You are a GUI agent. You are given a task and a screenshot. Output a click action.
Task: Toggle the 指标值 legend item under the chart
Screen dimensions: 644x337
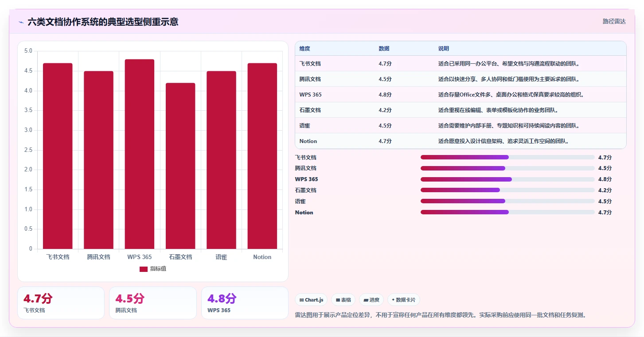click(x=153, y=269)
